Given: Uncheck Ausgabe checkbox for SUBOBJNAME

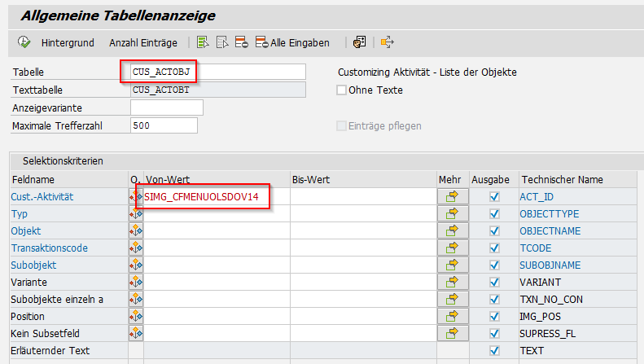Looking at the screenshot, I should pyautogui.click(x=494, y=265).
